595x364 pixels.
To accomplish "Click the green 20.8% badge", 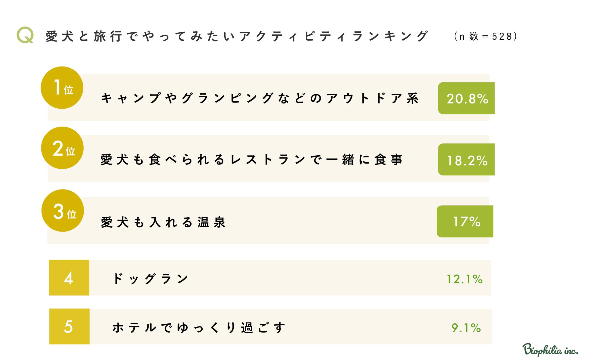I will 466,99.
